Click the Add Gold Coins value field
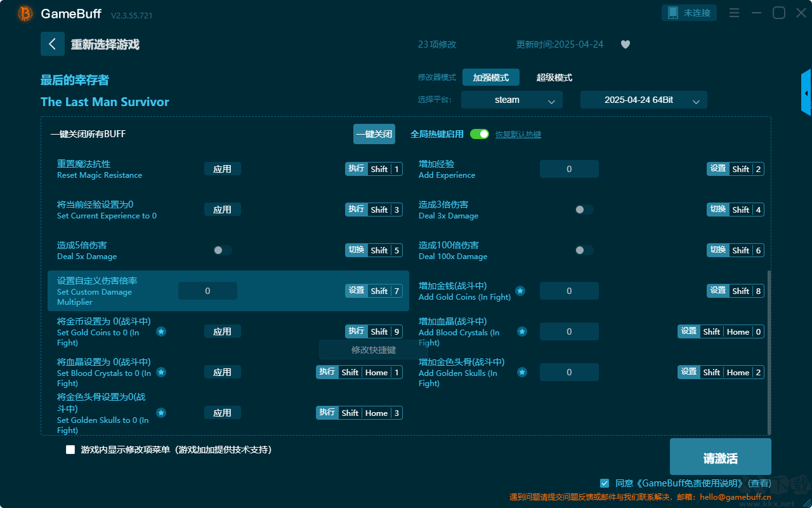This screenshot has width=812, height=508. click(x=569, y=291)
